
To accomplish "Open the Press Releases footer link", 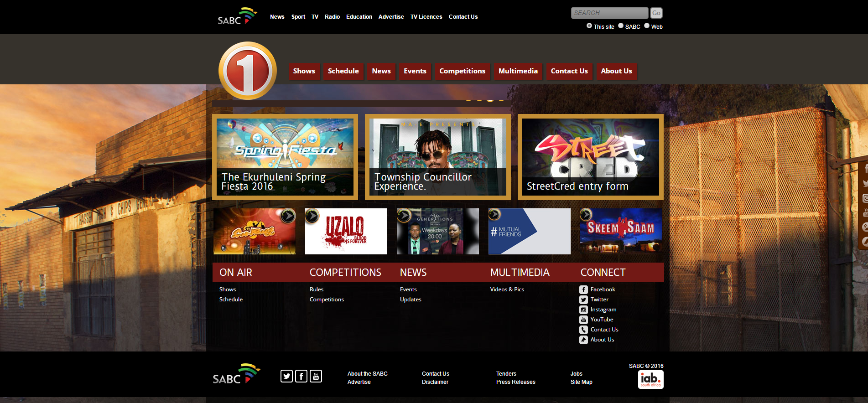I will (x=515, y=382).
